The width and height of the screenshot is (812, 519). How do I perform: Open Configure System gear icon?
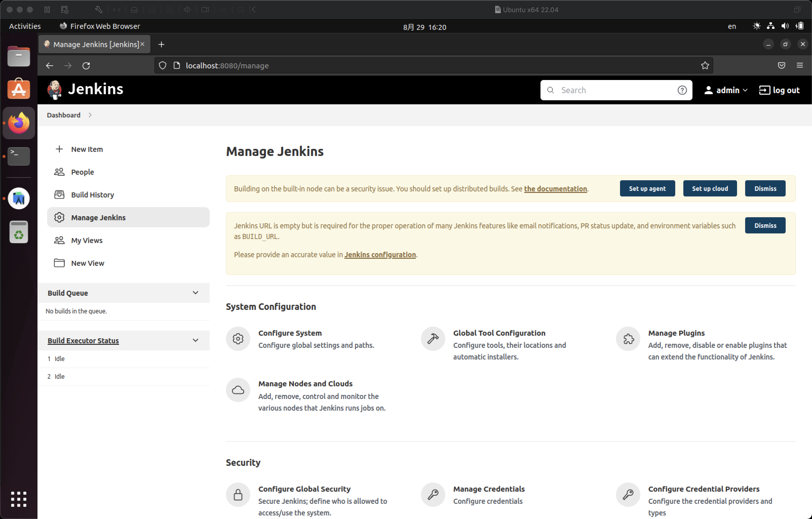pyautogui.click(x=238, y=339)
